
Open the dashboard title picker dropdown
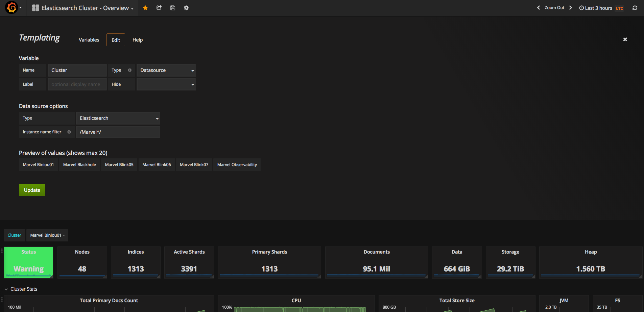(83, 8)
